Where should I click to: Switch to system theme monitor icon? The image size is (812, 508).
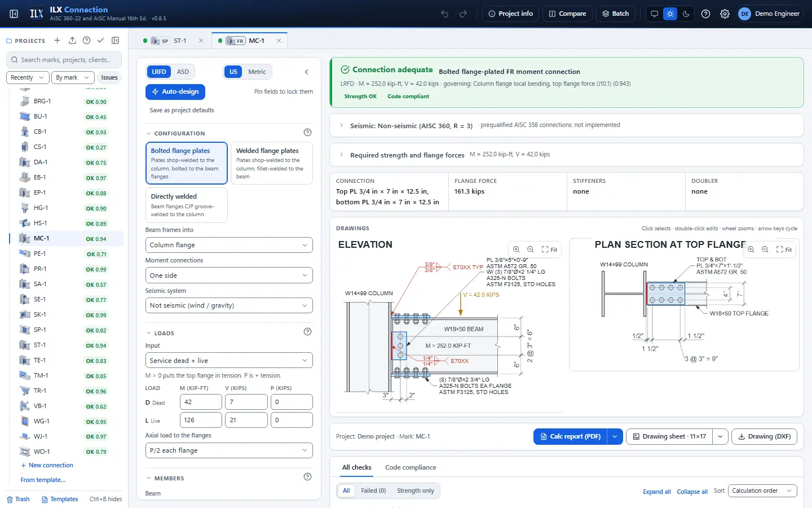tap(654, 14)
